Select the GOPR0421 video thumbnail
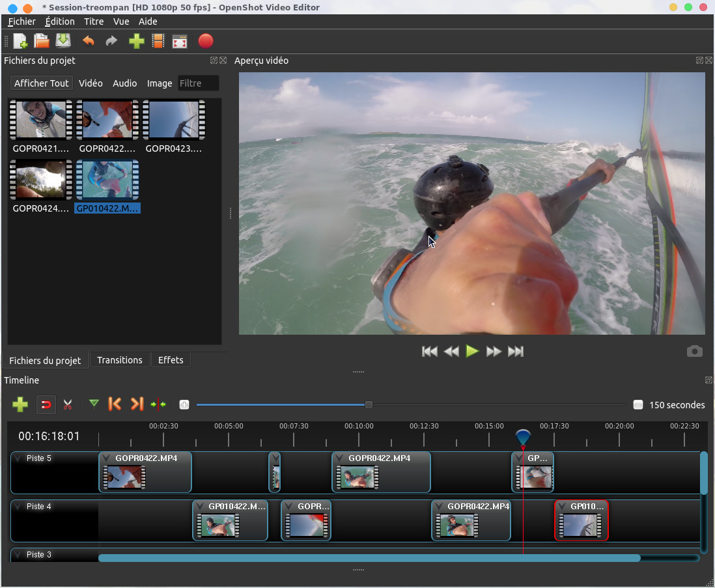This screenshot has height=588, width=715. click(x=40, y=120)
